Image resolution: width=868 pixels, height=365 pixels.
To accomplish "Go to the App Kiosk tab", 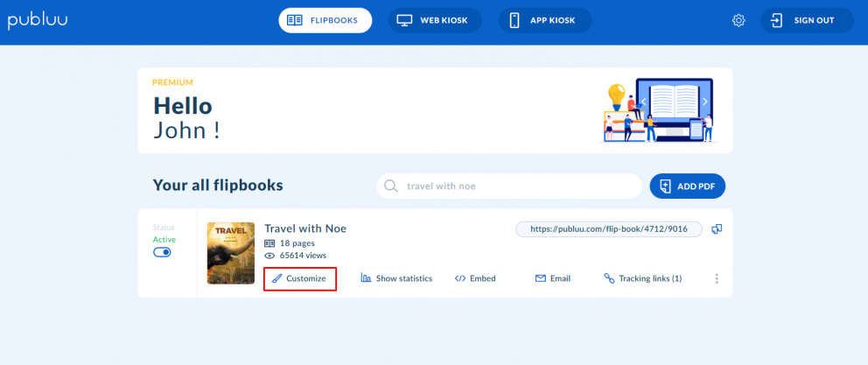I will (x=545, y=20).
